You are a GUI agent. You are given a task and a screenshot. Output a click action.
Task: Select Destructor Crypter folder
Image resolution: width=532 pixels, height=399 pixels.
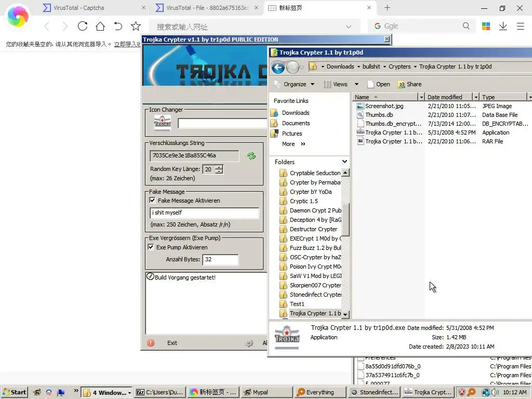point(309,229)
